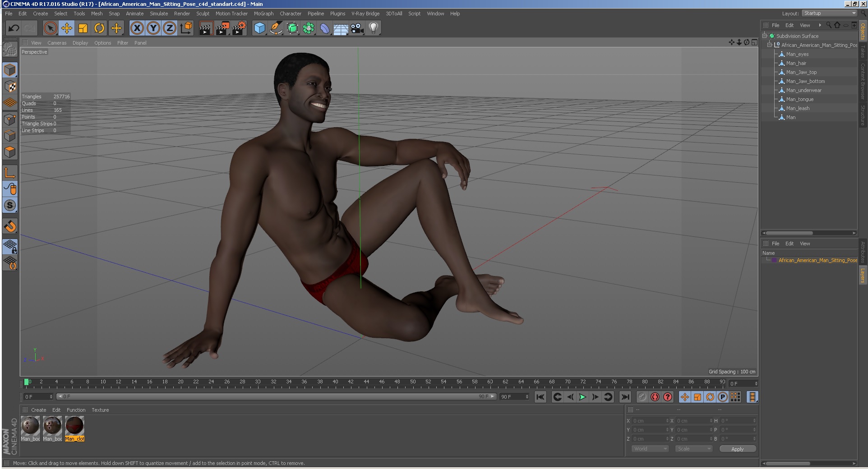
Task: Click frame 44 on timeline ruler
Action: coord(366,383)
